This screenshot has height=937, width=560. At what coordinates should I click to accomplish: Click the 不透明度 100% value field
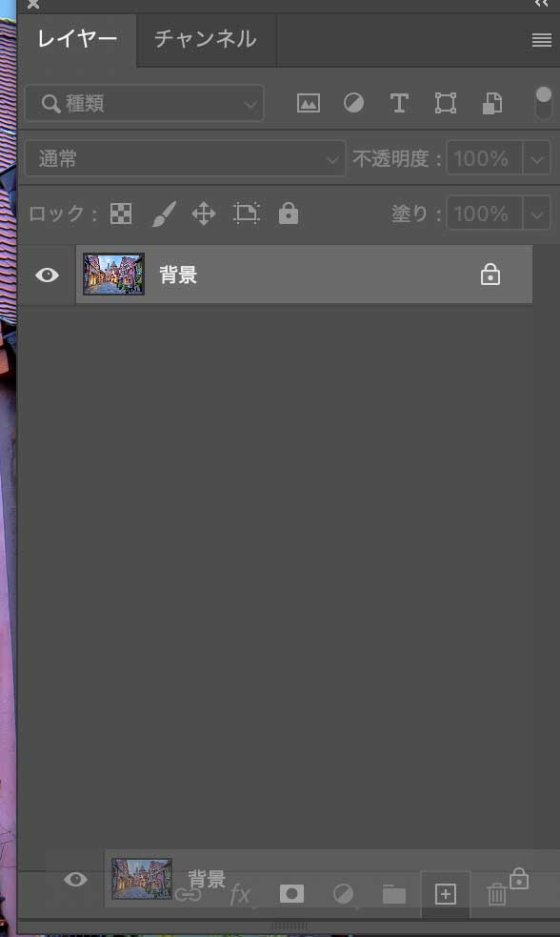coord(484,158)
